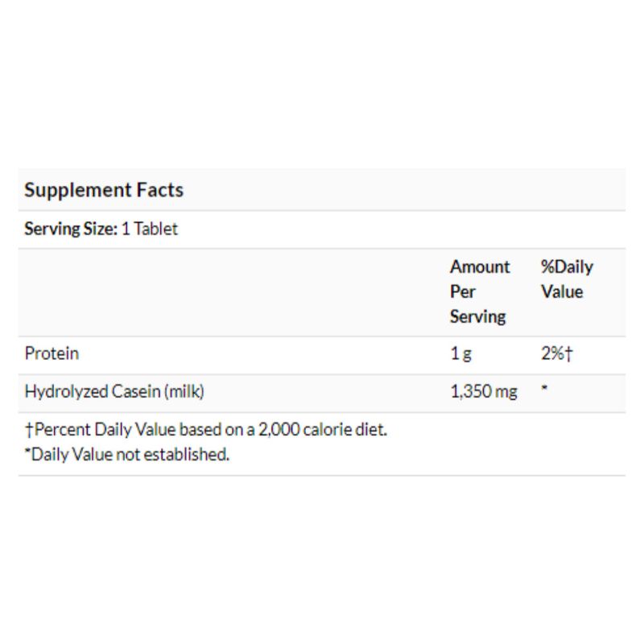Click the word Serving under Amount Per
The image size is (644, 644).
pos(477,317)
